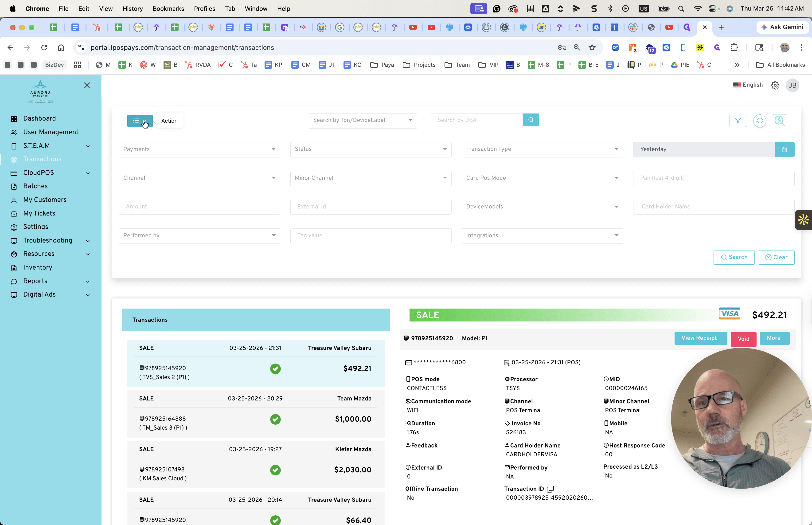The width and height of the screenshot is (812, 525).
Task: Open portal settings gear icon
Action: point(775,85)
